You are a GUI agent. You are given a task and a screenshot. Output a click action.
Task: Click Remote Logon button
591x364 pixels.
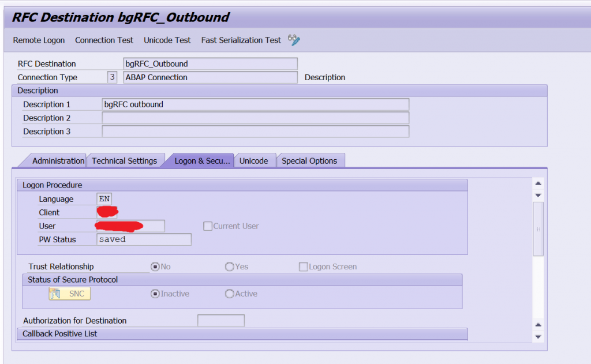coord(39,40)
